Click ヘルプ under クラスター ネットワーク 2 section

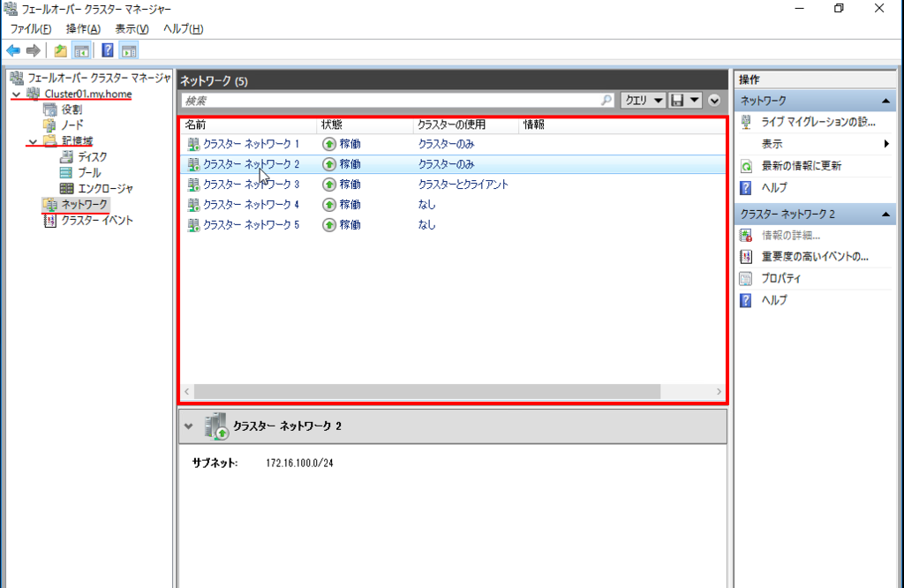(774, 300)
